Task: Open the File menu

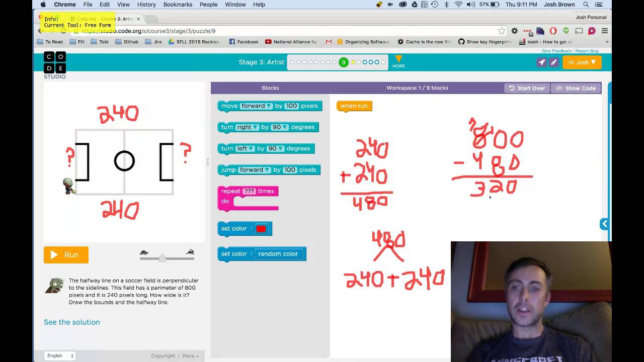Action: tap(88, 5)
